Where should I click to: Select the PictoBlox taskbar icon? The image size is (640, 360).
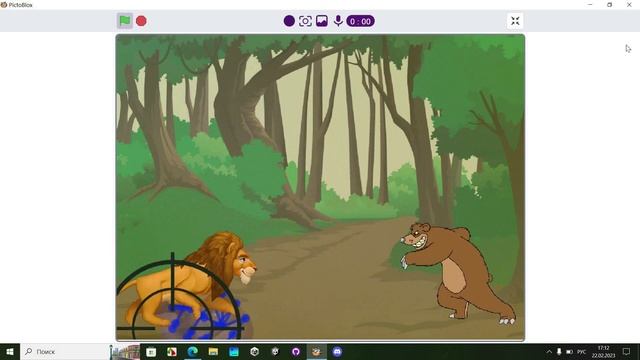[x=316, y=351]
